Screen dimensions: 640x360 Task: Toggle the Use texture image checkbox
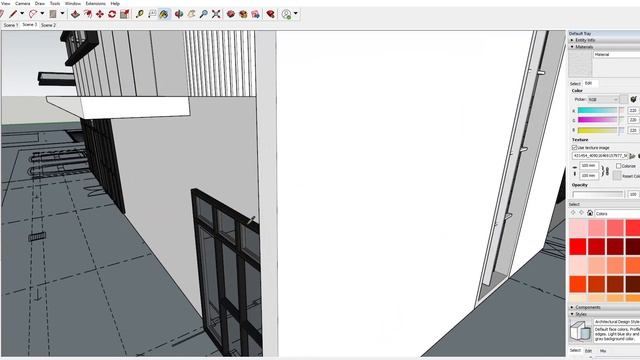[x=574, y=147]
